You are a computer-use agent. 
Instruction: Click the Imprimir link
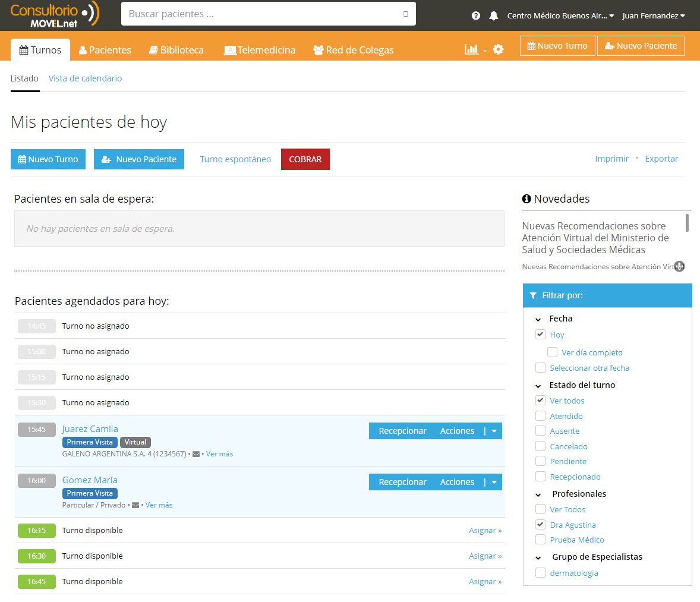pyautogui.click(x=611, y=159)
